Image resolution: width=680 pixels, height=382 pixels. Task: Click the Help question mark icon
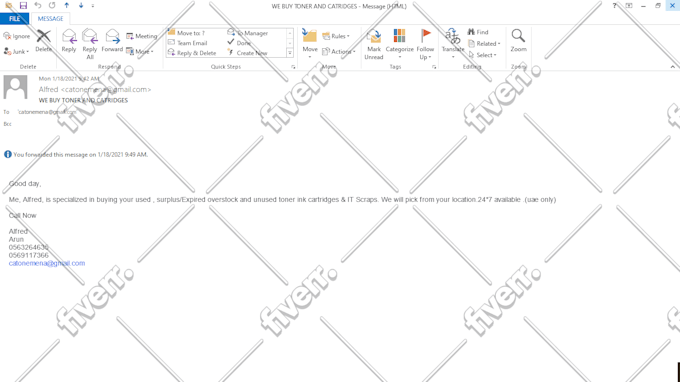614,6
